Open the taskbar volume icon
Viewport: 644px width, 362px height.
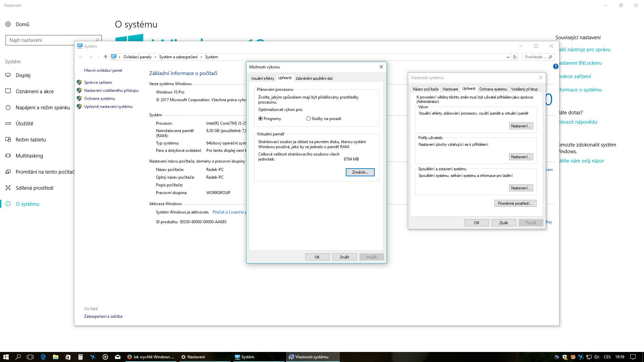pyautogui.click(x=596, y=357)
